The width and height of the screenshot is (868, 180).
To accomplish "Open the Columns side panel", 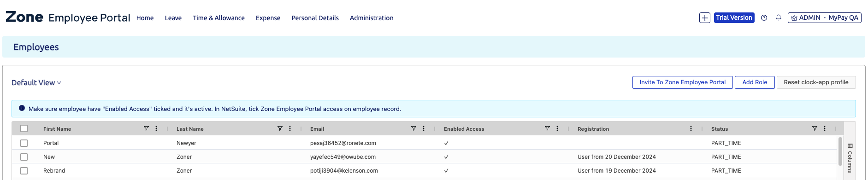I will (850, 158).
